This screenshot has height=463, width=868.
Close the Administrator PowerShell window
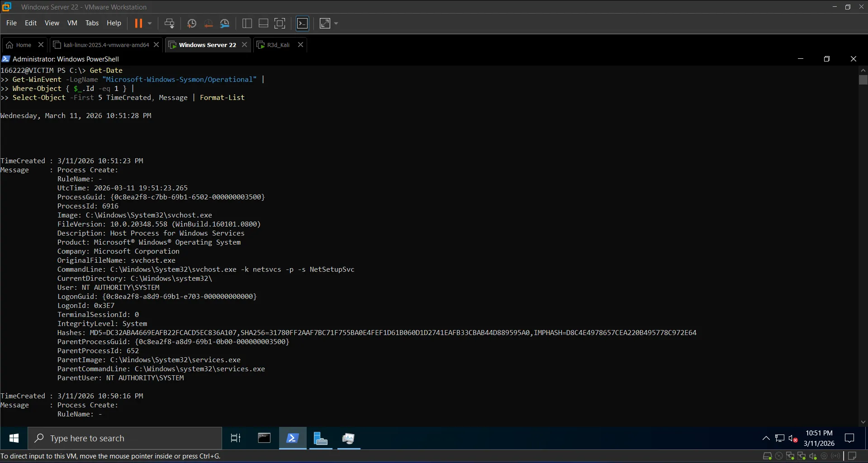point(854,59)
